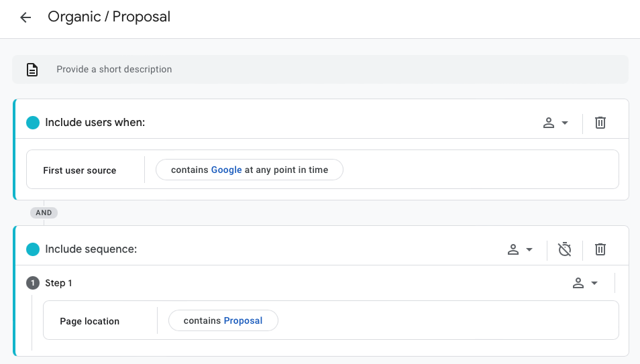
Task: Click the teal circle beside Include users when
Action: pos(33,123)
